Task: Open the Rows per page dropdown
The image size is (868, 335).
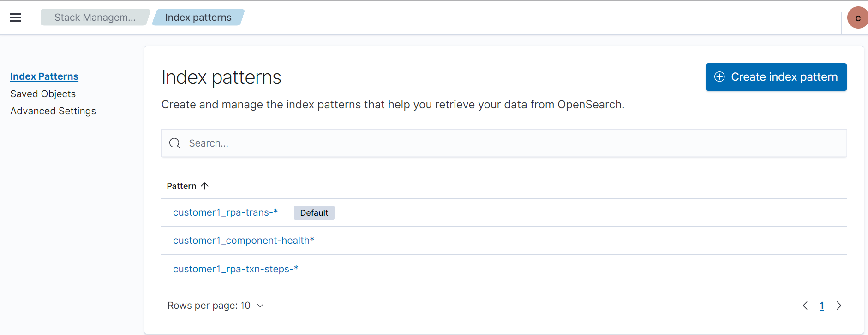Action: coord(216,306)
